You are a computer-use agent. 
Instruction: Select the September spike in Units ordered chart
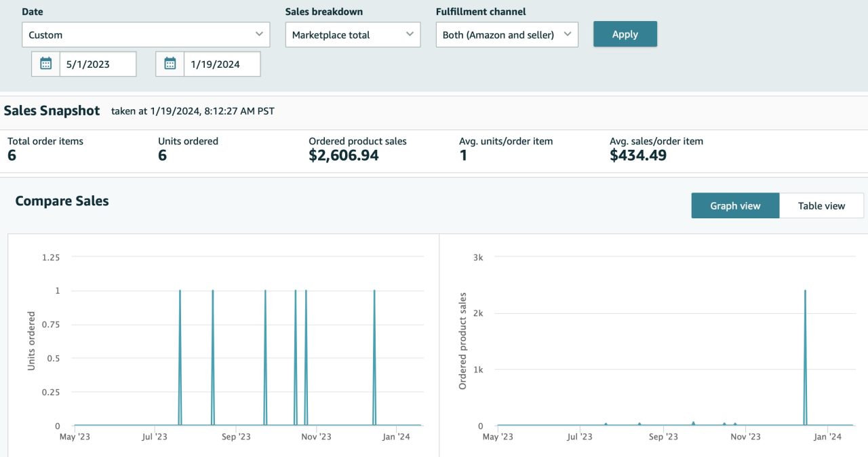[x=265, y=292]
